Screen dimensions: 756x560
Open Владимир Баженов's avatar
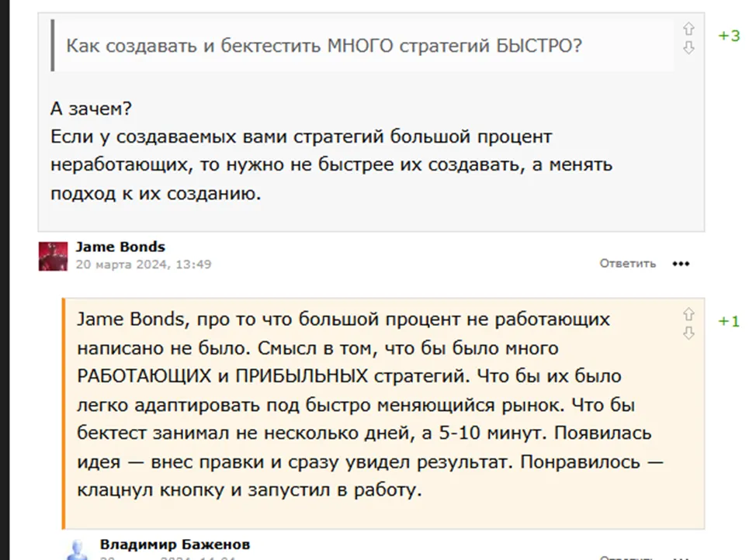point(77,551)
